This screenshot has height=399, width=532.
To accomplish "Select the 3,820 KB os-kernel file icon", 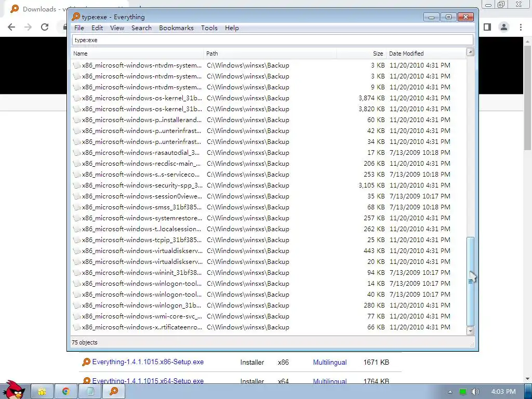I will click(x=77, y=109).
